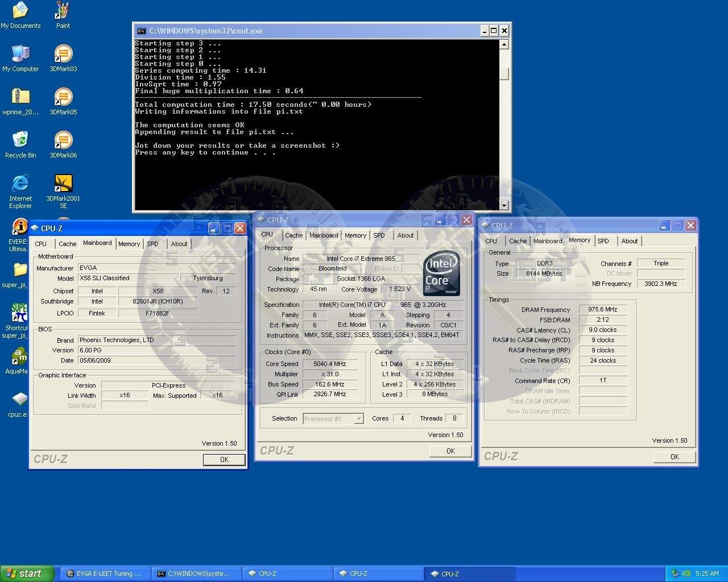Click the DRAM Frequency value 975.6 MHz

pyautogui.click(x=603, y=310)
